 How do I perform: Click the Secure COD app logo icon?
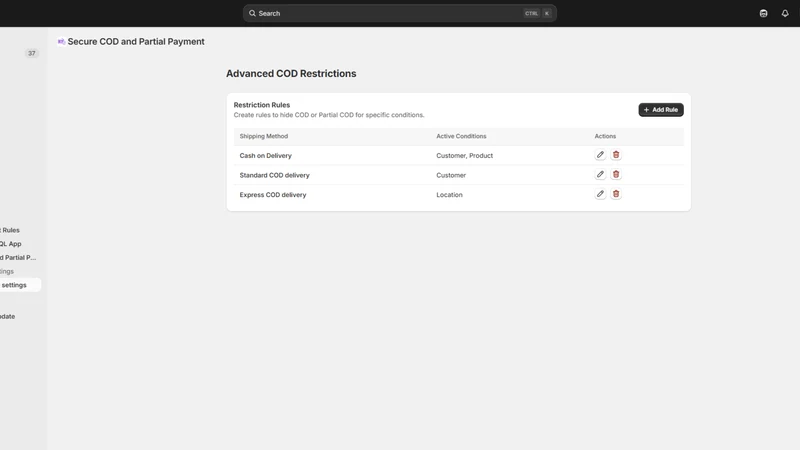pyautogui.click(x=61, y=41)
